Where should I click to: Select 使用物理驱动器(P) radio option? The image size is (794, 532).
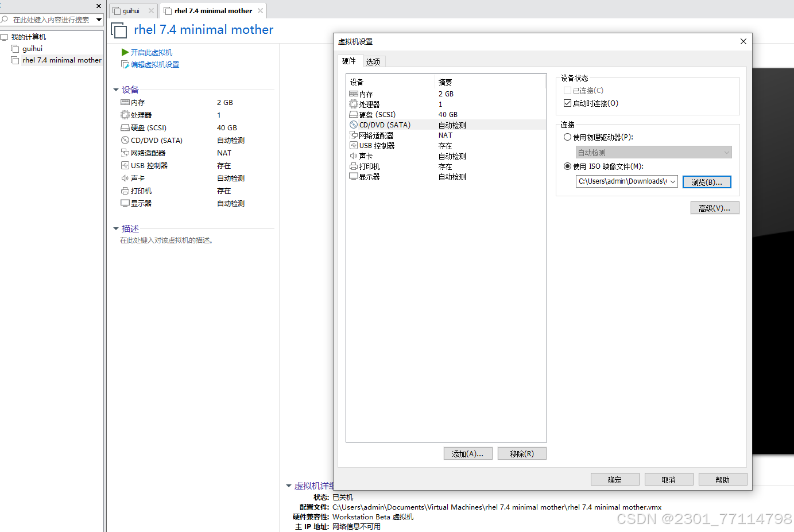[x=567, y=137]
